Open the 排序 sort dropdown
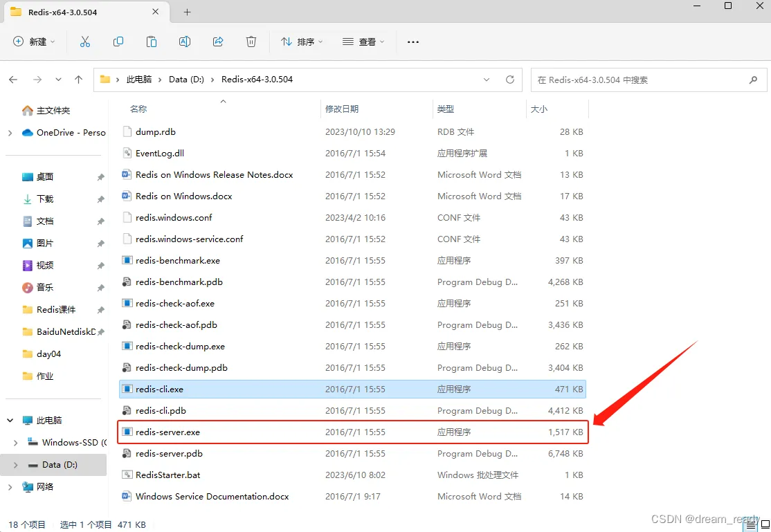The width and height of the screenshot is (771, 532). (302, 42)
